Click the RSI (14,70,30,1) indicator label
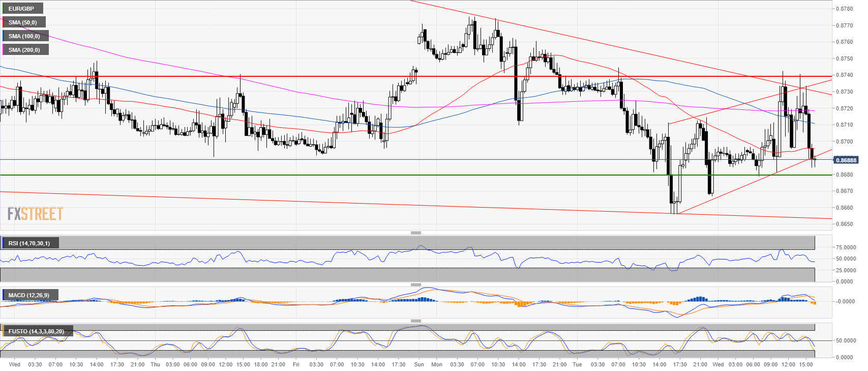The width and height of the screenshot is (868, 371). (29, 243)
